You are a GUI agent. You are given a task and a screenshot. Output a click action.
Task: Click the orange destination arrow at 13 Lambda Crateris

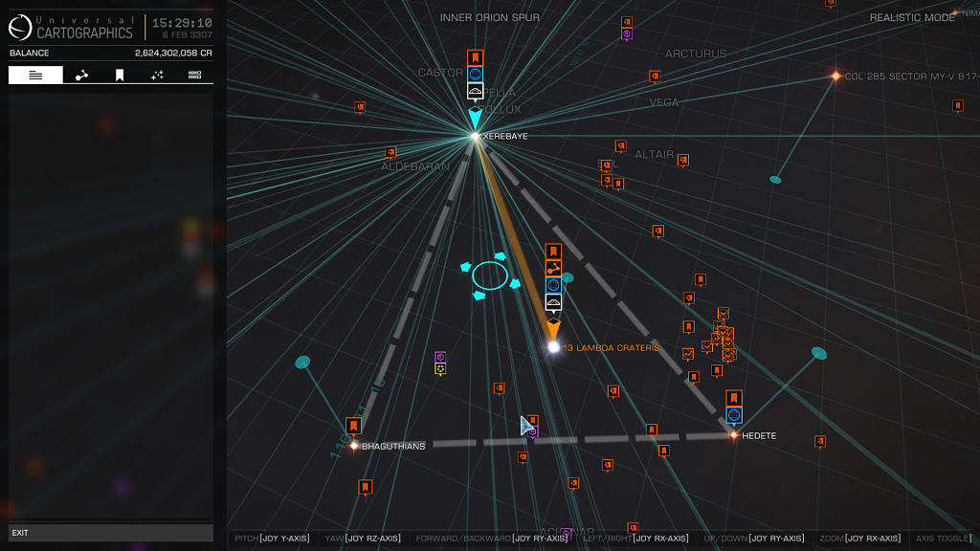coord(553,328)
